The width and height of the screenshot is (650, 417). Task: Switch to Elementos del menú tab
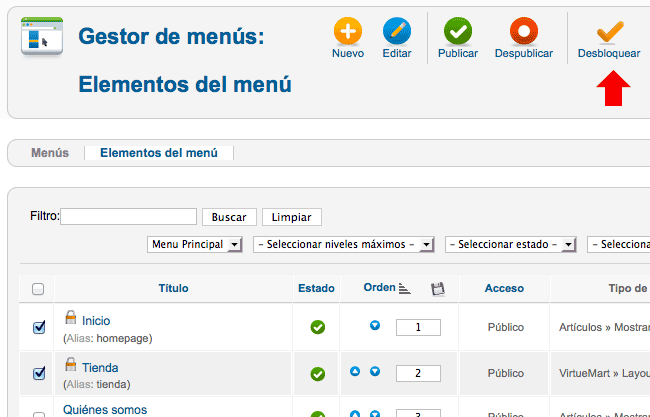pos(159,153)
